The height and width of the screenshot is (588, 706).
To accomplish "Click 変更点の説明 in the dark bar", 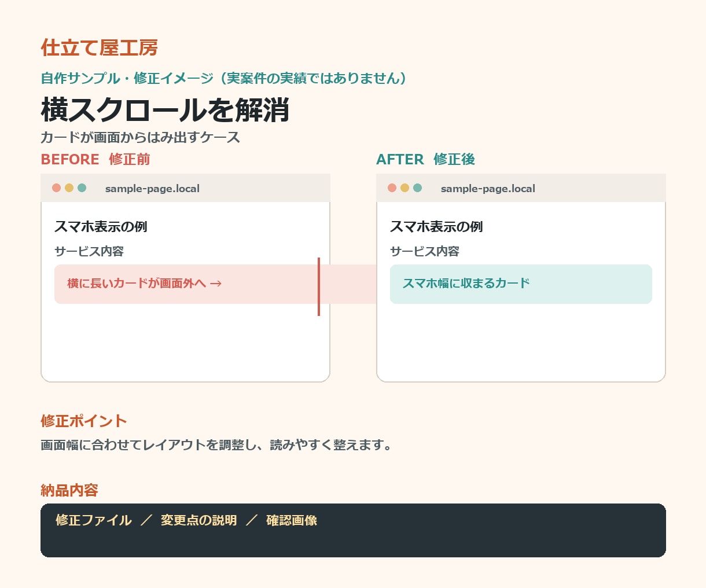I will (198, 520).
